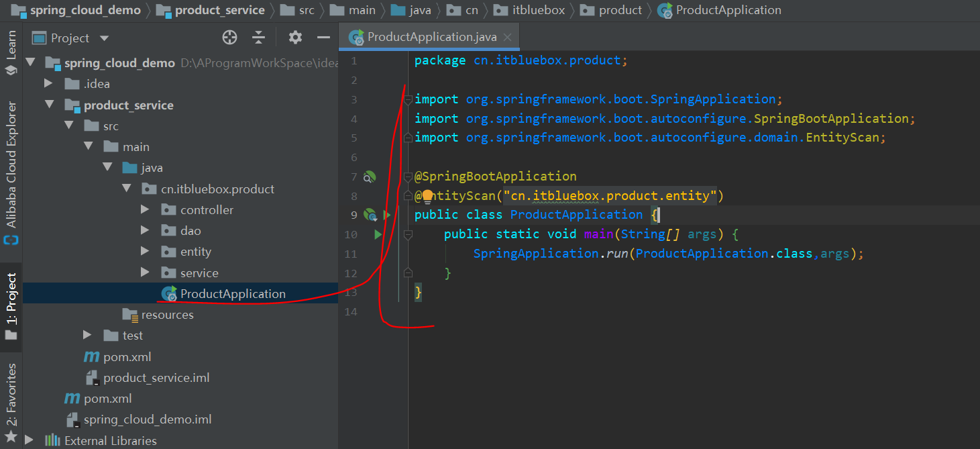Click the main method name
This screenshot has width=980, height=449.
[599, 234]
